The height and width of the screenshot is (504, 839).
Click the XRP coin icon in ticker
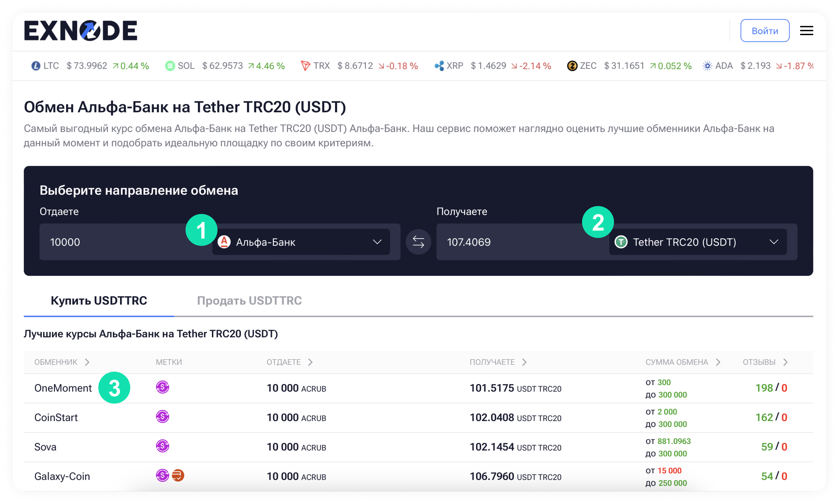tap(439, 66)
